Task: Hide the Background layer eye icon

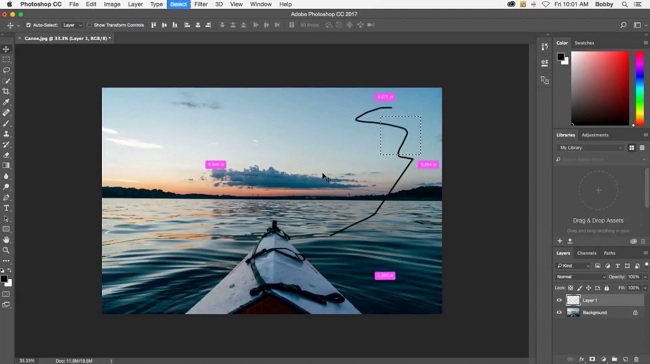Action: pos(559,313)
